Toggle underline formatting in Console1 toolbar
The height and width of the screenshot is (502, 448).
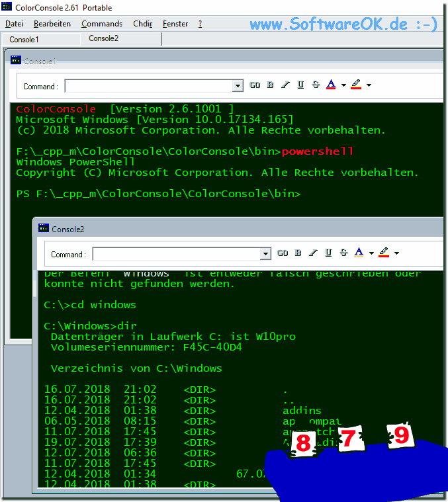[x=300, y=85]
